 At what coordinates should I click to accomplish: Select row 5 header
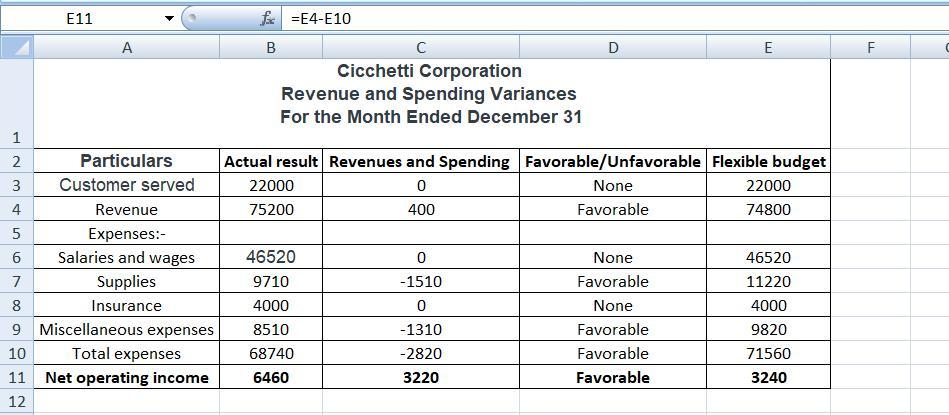coord(16,233)
